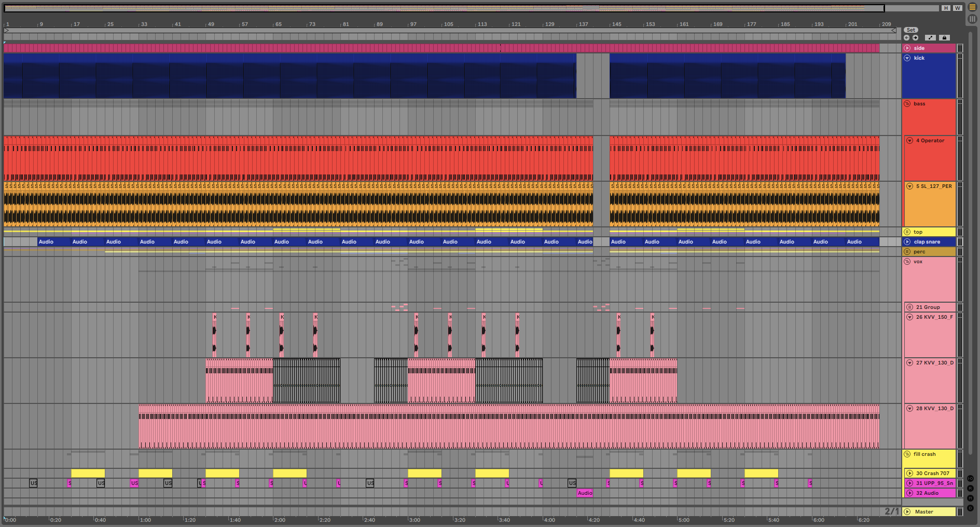Select the first US clip on track 31
This screenshot has width=980, height=527.
tap(33, 483)
